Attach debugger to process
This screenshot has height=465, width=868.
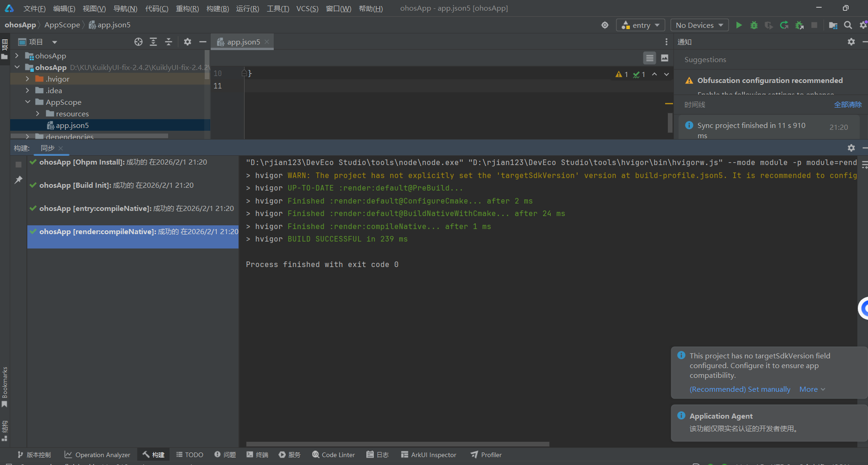[x=799, y=25]
